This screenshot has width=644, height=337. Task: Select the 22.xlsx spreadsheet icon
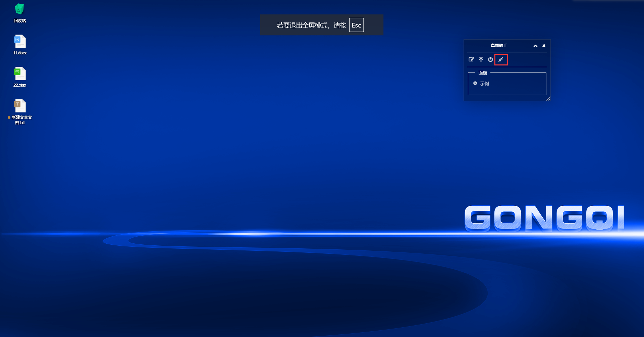pyautogui.click(x=20, y=74)
